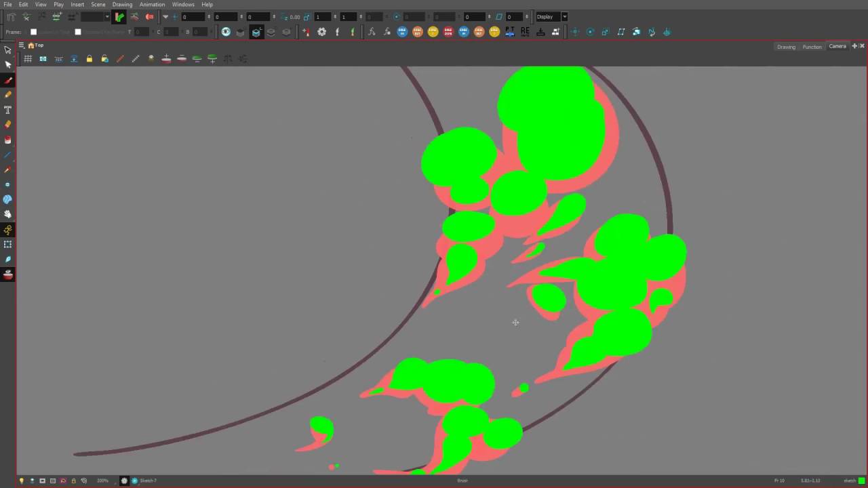Toggle the light table bulb icon
868x488 pixels.
pos(21,481)
